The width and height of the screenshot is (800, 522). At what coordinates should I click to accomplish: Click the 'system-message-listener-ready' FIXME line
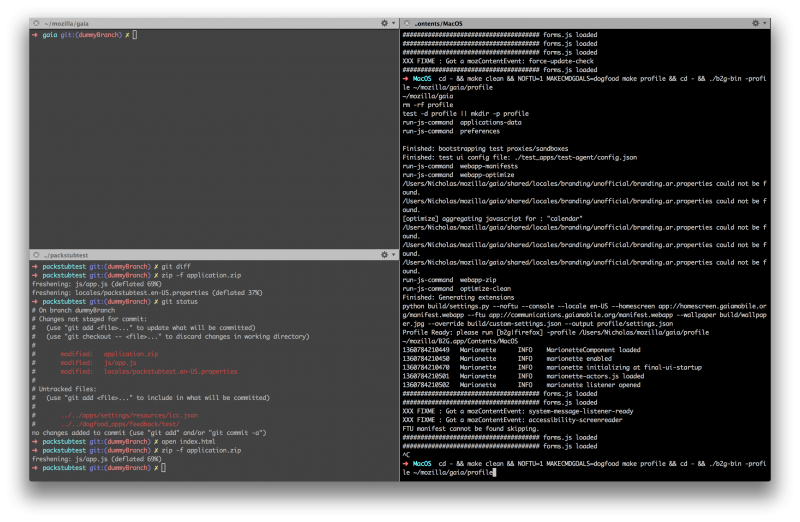517,411
